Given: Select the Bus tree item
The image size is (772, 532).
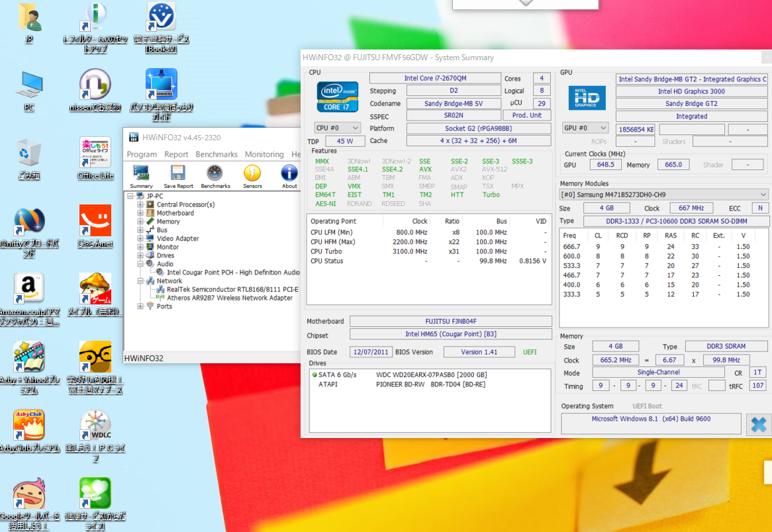Looking at the screenshot, I should (x=162, y=230).
